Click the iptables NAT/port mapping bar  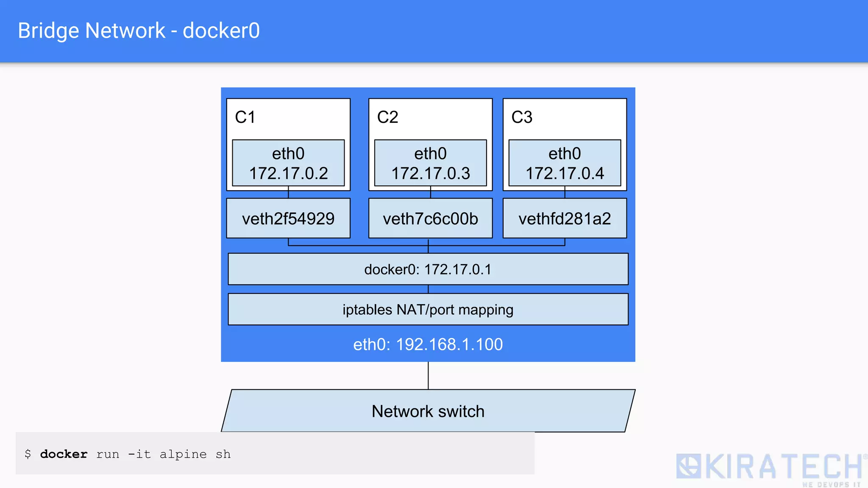428,310
